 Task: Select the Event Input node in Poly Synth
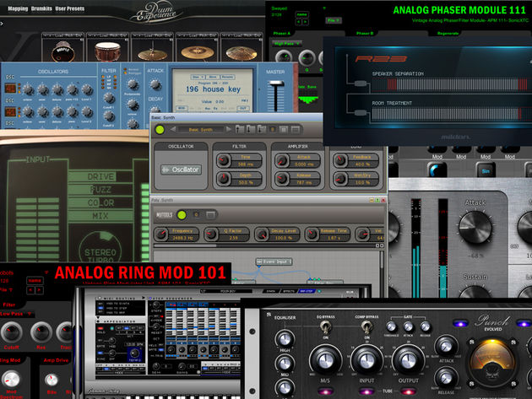pos(274,262)
